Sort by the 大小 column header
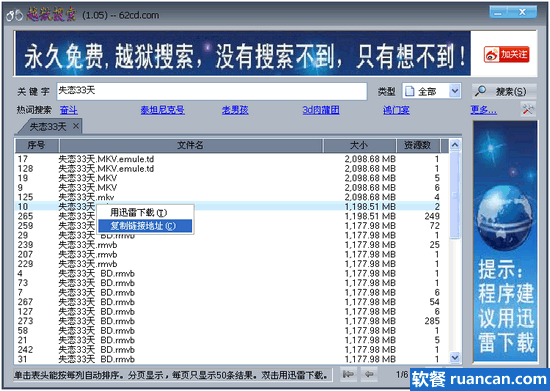 click(x=360, y=145)
